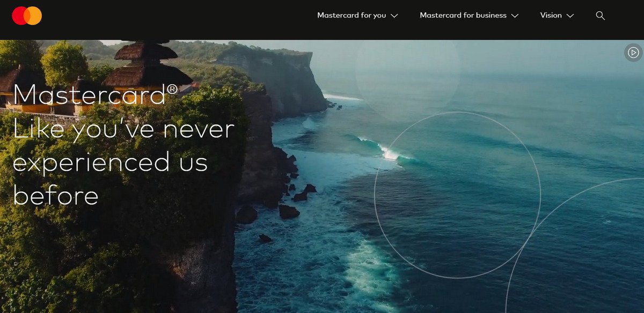Open the Mastercard for business menu
The width and height of the screenshot is (644, 313).
pos(469,16)
